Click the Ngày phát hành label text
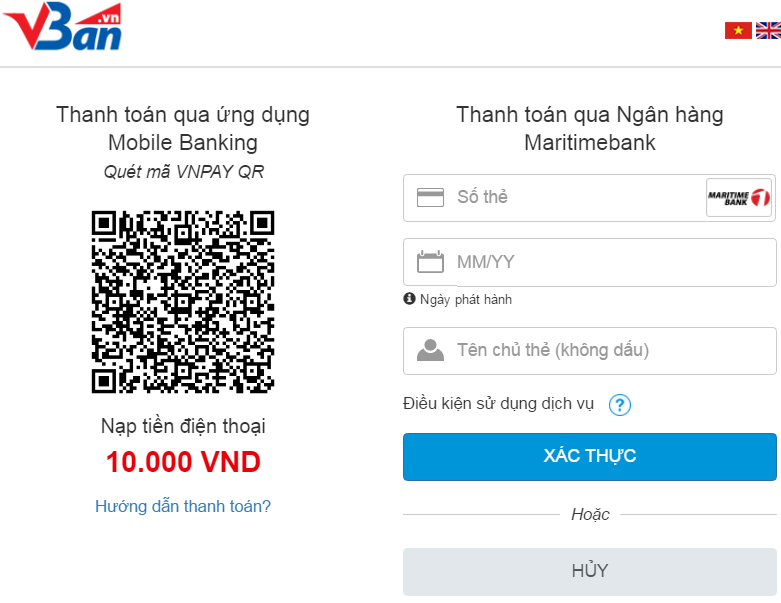Screen dimensions: 781x603 (x=466, y=299)
